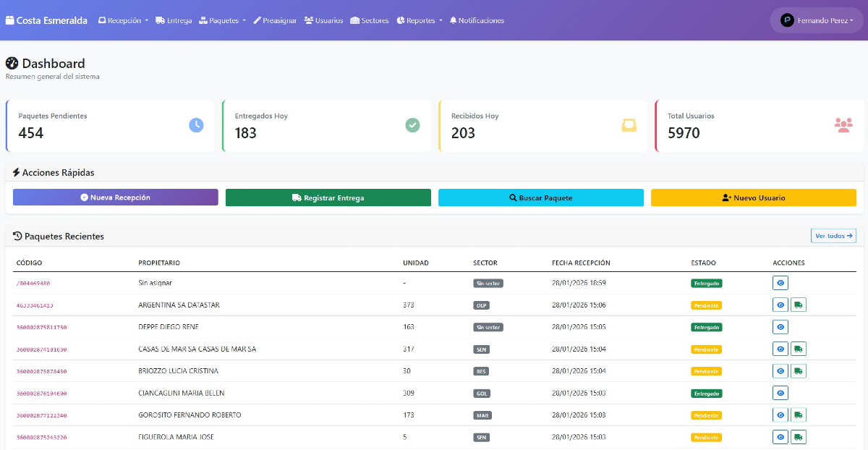View package of CIANCAGLINI MARIA BELEN
Image resolution: width=868 pixels, height=450 pixels.
(x=780, y=393)
